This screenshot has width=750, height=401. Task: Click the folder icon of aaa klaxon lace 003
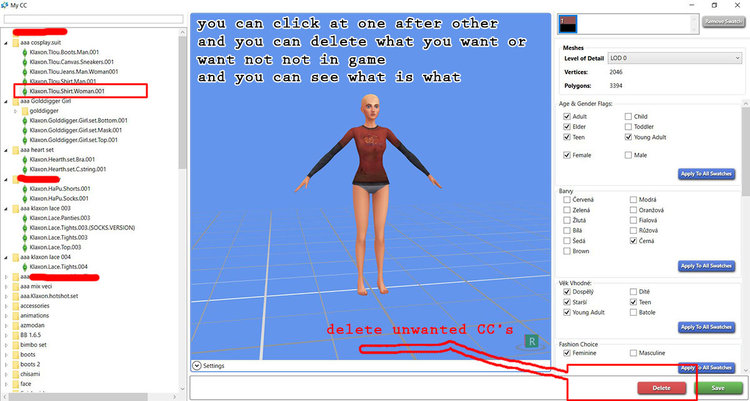(15, 208)
